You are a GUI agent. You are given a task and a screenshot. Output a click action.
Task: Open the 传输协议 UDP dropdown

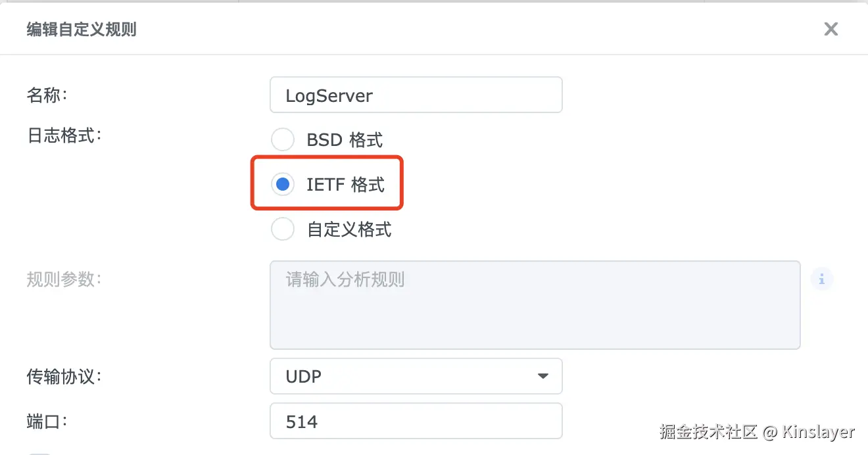pos(416,376)
